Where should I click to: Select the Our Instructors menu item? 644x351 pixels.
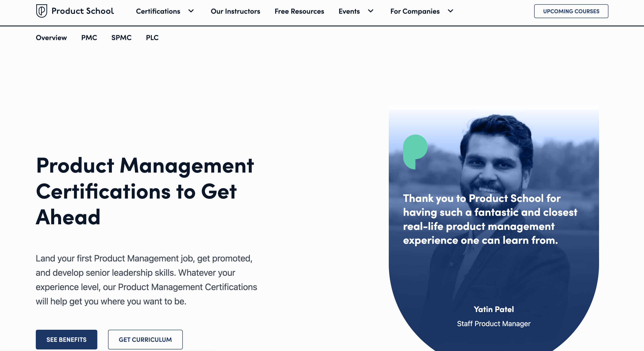click(234, 11)
